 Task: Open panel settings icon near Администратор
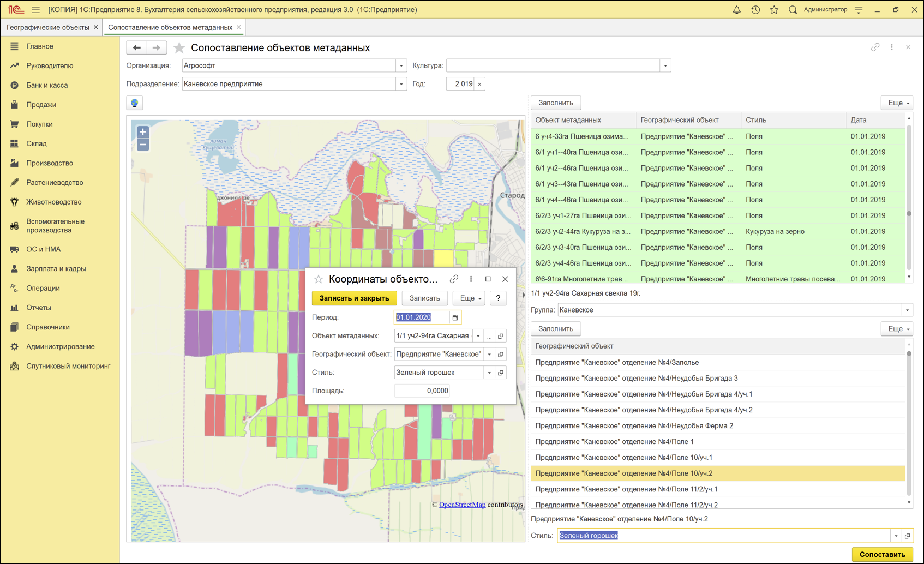pos(859,10)
